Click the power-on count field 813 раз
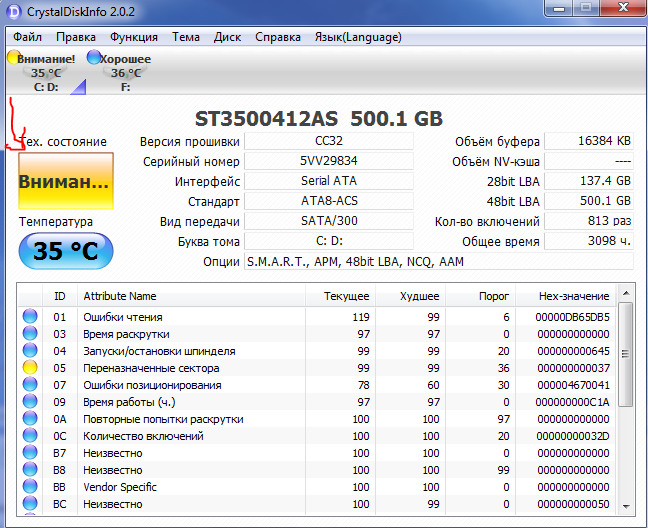 point(589,221)
